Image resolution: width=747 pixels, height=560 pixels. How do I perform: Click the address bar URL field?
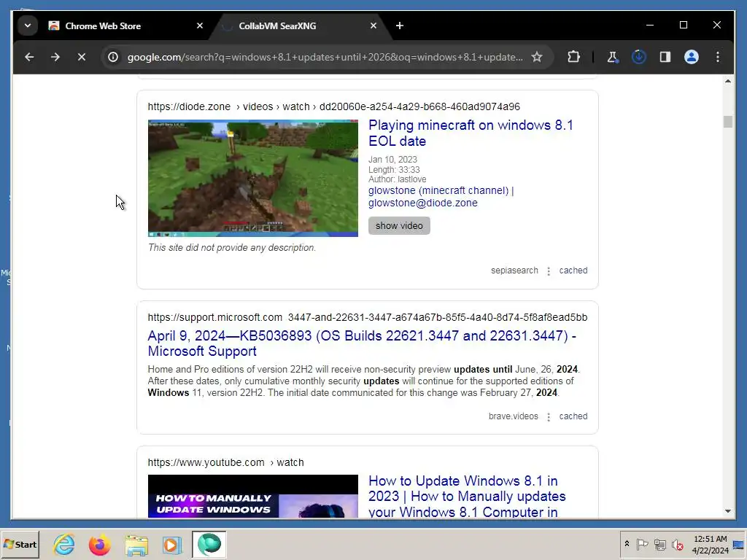pyautogui.click(x=325, y=57)
